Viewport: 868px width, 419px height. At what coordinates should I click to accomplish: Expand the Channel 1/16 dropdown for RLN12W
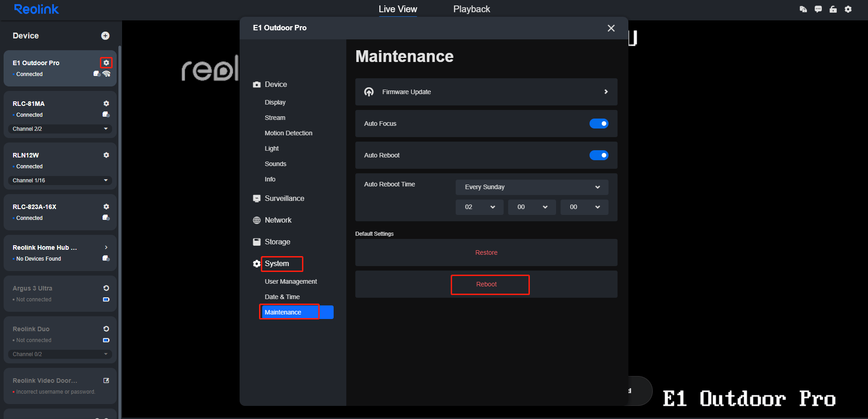pos(60,181)
